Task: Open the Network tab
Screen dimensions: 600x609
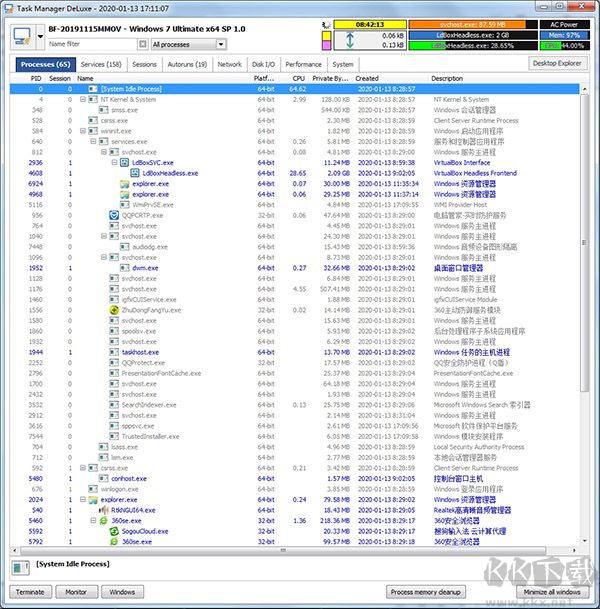Action: (230, 64)
